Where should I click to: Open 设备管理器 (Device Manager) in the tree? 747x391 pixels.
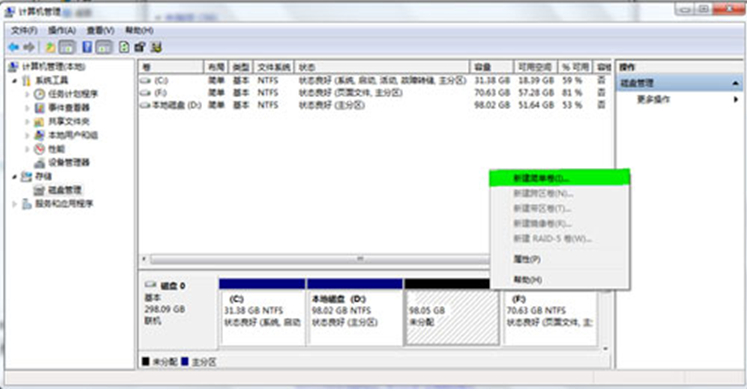coord(69,163)
